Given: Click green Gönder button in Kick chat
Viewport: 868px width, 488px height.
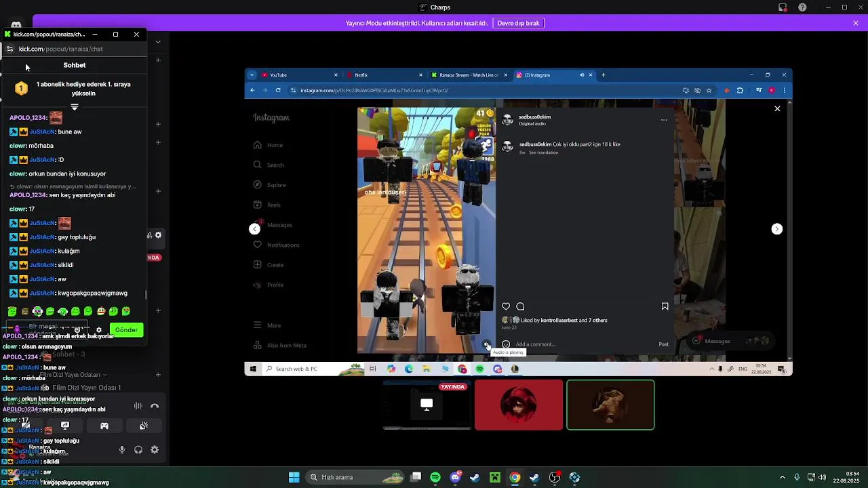Looking at the screenshot, I should tap(126, 330).
